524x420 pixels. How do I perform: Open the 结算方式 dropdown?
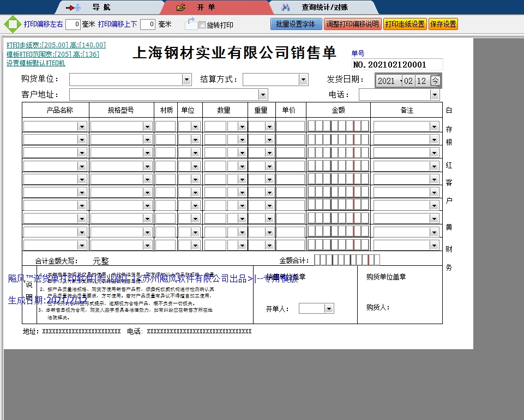pos(304,79)
